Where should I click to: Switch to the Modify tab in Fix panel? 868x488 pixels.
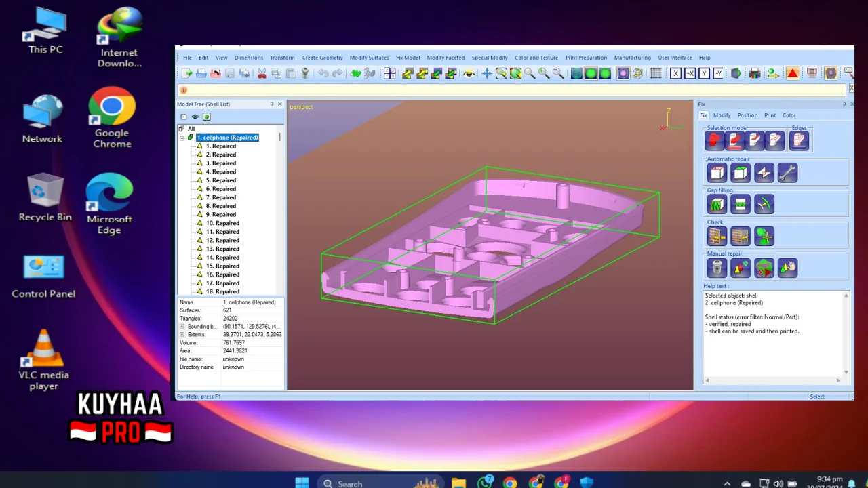click(x=722, y=115)
